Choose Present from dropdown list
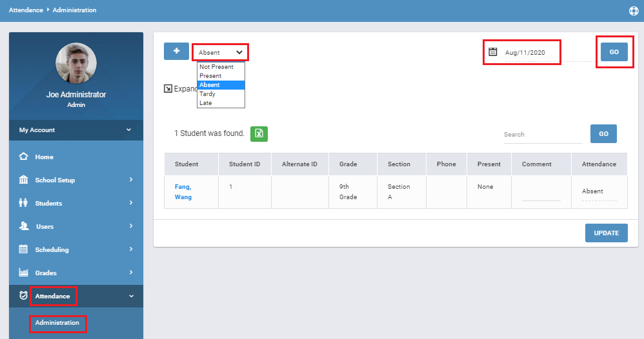The width and height of the screenshot is (644, 339). pyautogui.click(x=221, y=76)
